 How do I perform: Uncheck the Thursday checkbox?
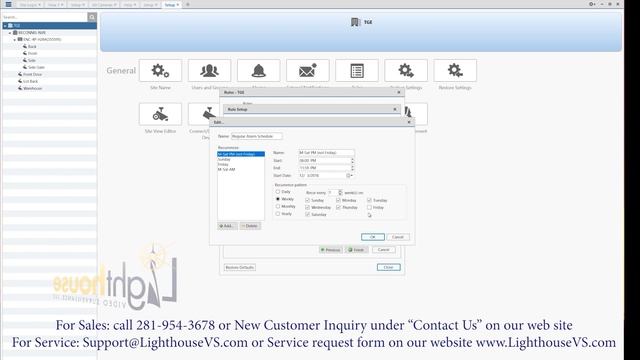(338, 207)
